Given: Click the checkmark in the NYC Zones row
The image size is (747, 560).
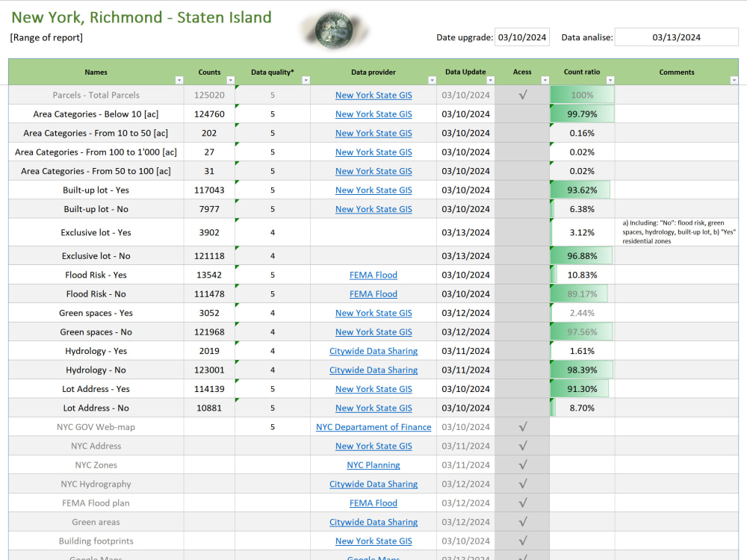Looking at the screenshot, I should coord(523,464).
